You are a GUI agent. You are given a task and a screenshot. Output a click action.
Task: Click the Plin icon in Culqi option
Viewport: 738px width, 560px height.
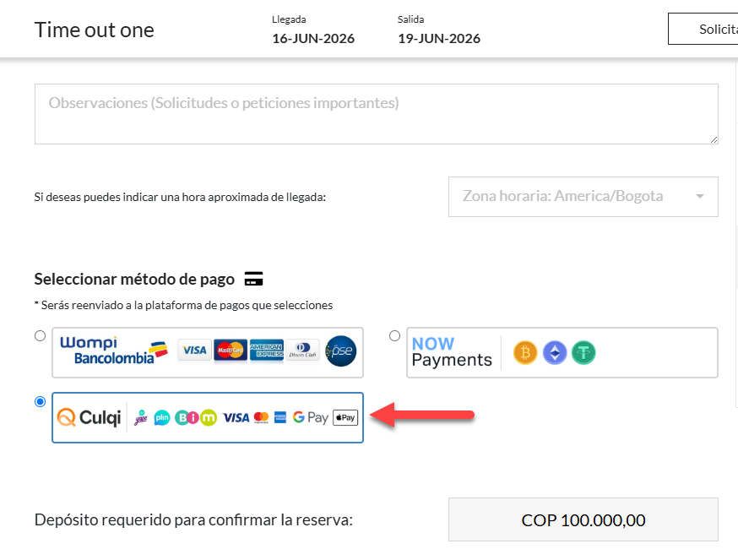[x=162, y=418]
